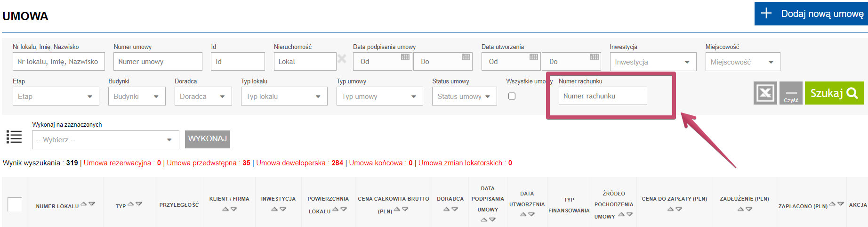Sort Zapłacono column descending
This screenshot has width=868, height=227.
(841, 204)
